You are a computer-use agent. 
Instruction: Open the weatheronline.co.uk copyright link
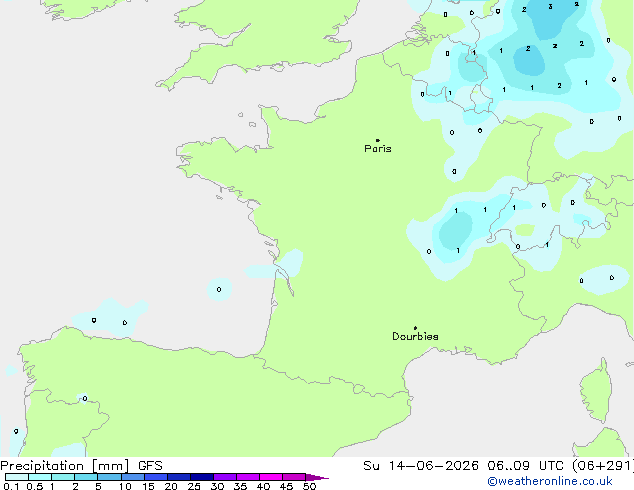(550, 481)
